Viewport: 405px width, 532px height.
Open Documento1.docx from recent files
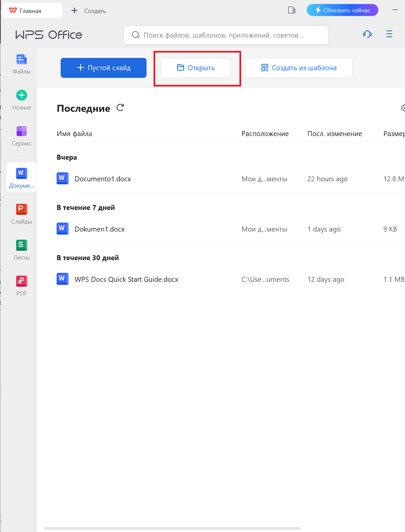[x=103, y=179]
